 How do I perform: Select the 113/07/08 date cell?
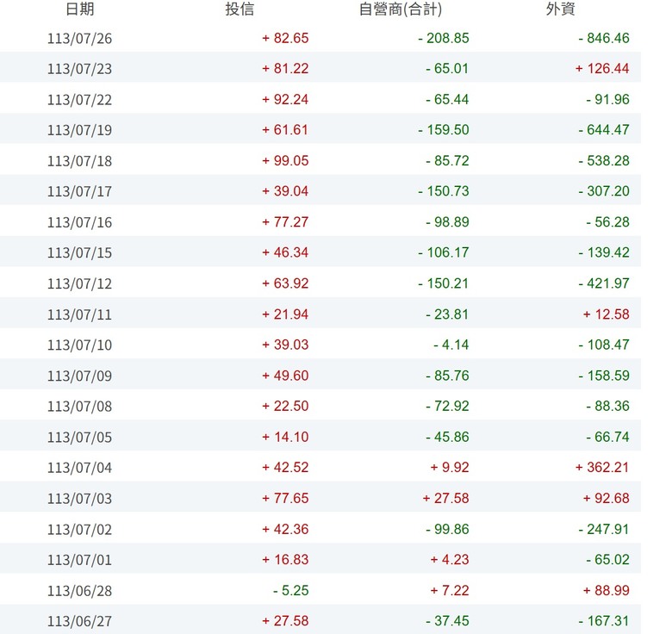(80, 406)
